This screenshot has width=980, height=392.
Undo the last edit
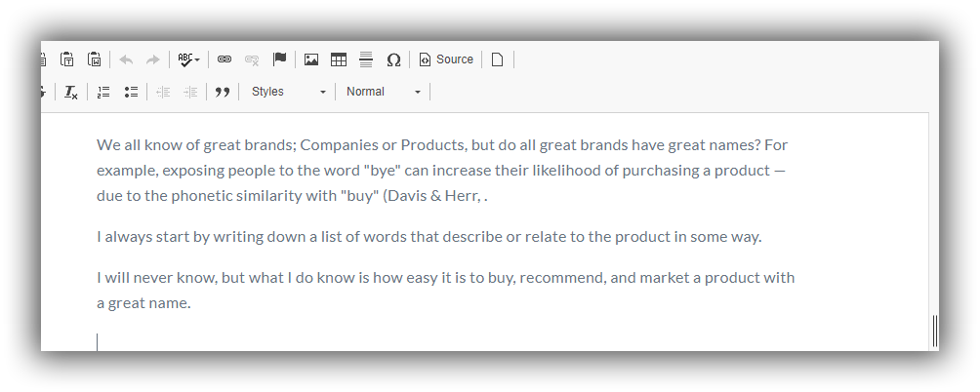126,59
